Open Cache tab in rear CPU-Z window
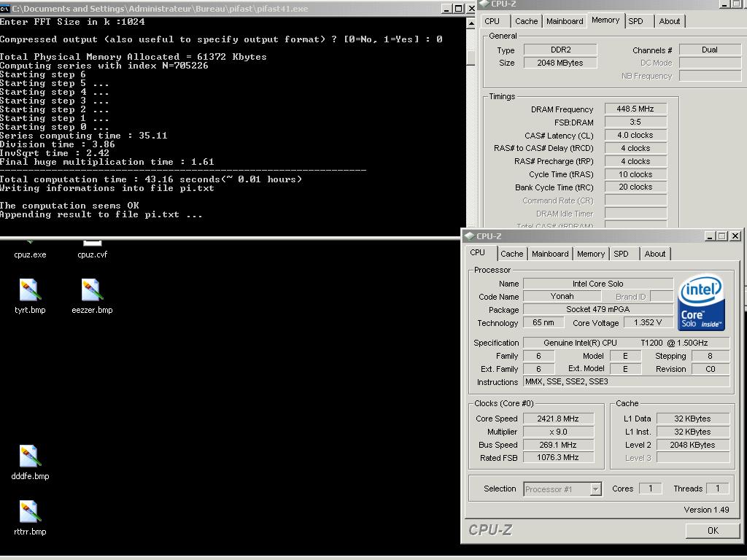The image size is (747, 560). tap(526, 21)
